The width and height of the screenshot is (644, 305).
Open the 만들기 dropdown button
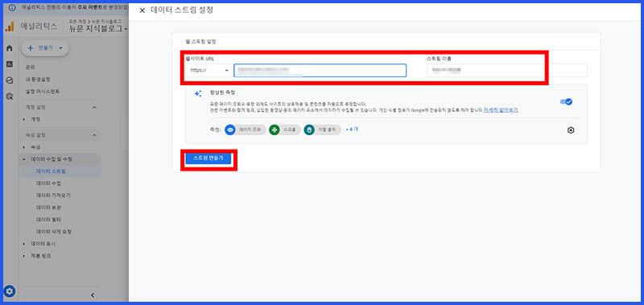45,48
